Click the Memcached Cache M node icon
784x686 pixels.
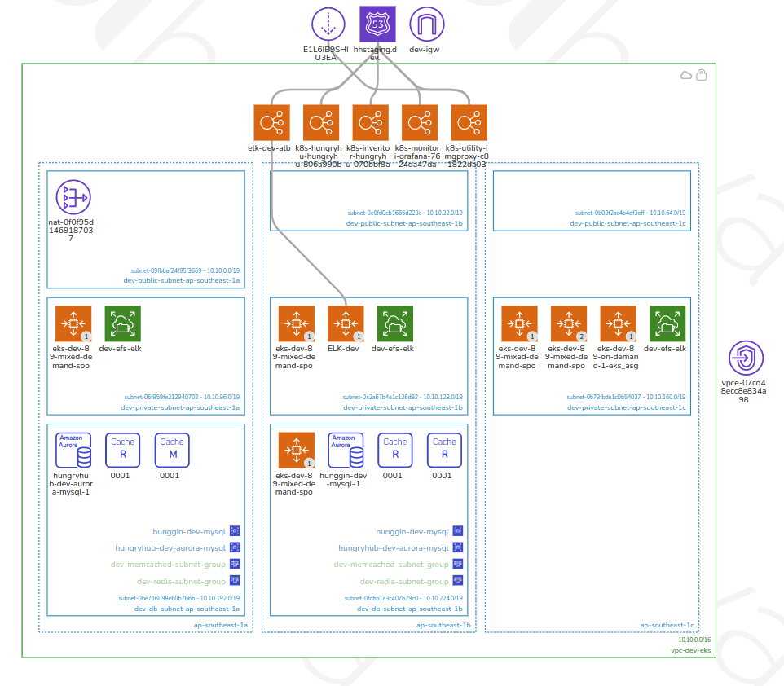(x=172, y=451)
